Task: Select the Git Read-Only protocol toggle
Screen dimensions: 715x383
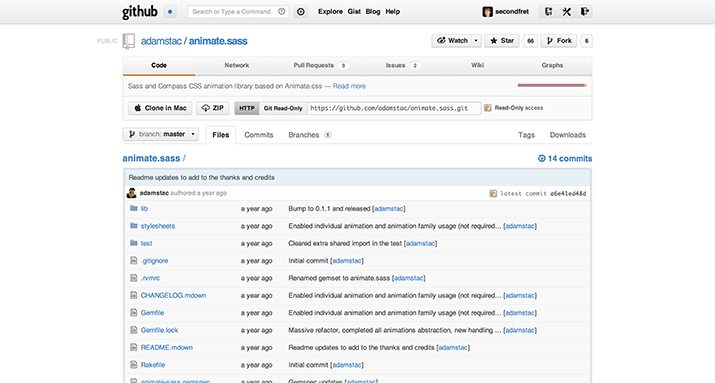Action: pos(283,108)
